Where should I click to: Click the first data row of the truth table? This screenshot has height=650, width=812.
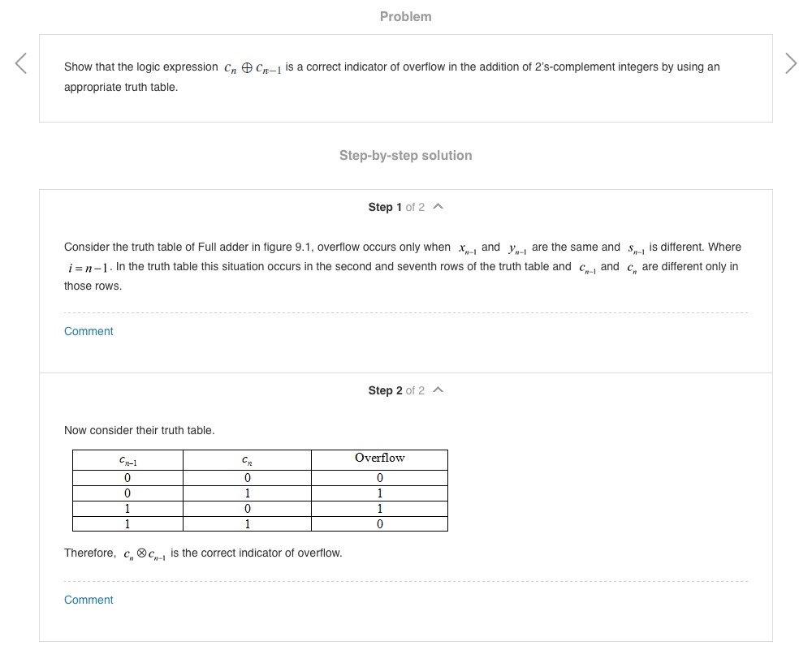[x=260, y=478]
